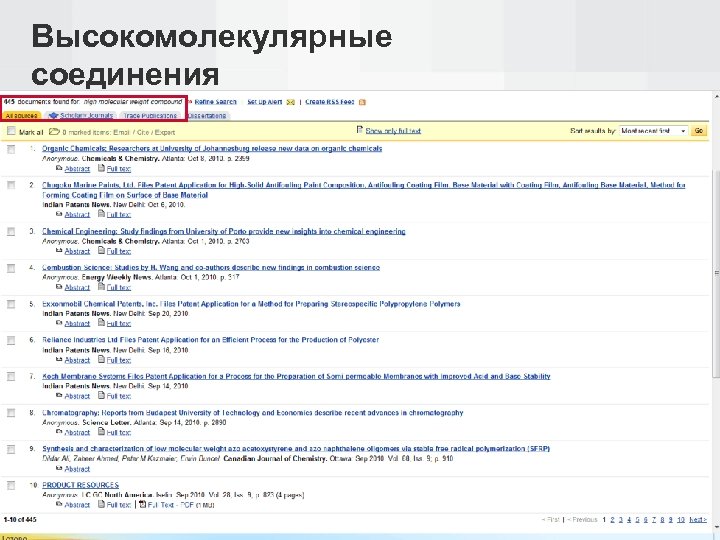720x540 pixels.
Task: Go to results page 2
Action: pos(613,520)
